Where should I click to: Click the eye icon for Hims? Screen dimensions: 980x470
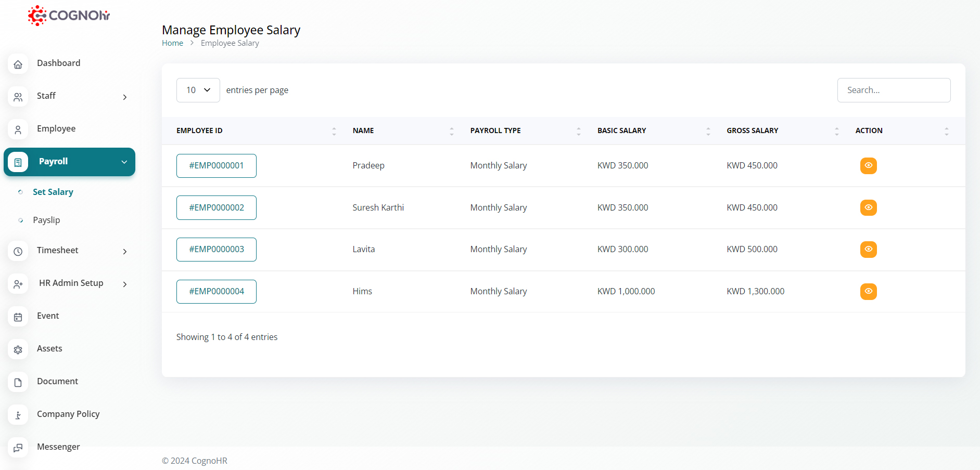click(868, 291)
